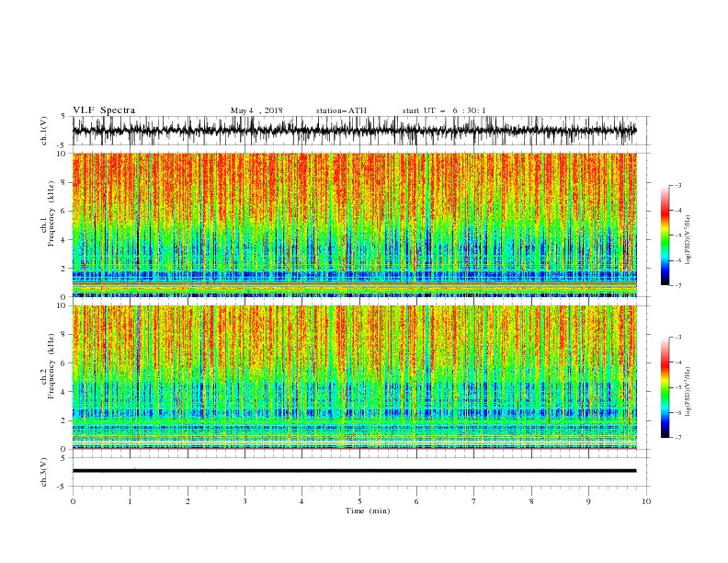The height and width of the screenshot is (563, 728).
Task: Click the "May 4, 2018" date label
Action: pos(256,110)
